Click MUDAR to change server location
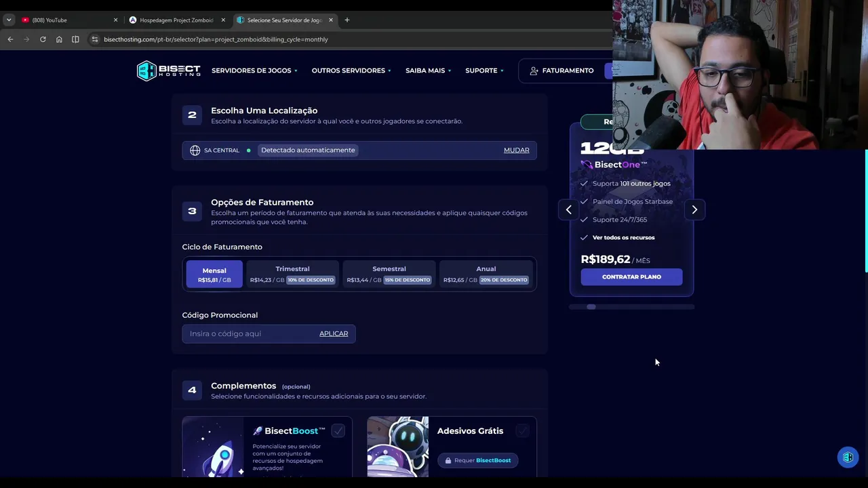Screen dimensions: 868x488 (517, 150)
